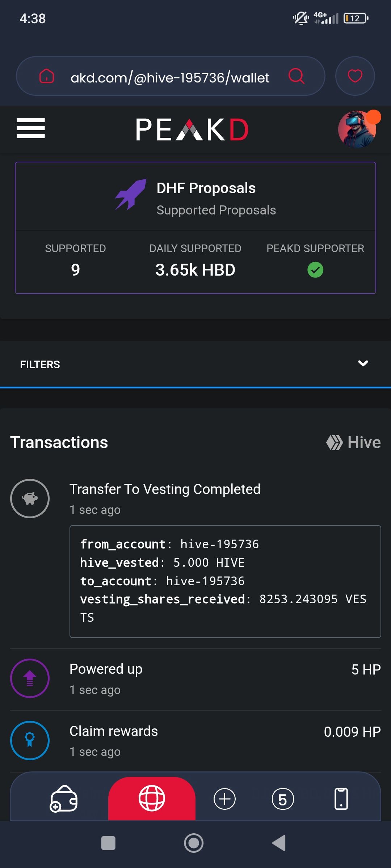Tap the user profile avatar
This screenshot has width=391, height=868.
pos(357,129)
